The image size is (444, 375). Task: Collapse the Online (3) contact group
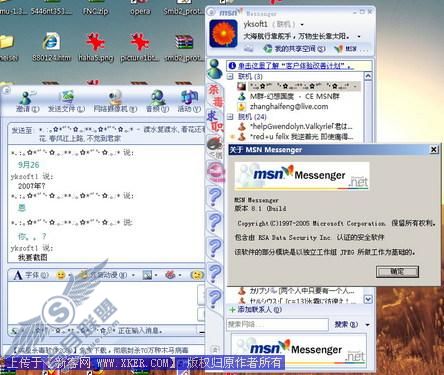pyautogui.click(x=230, y=77)
